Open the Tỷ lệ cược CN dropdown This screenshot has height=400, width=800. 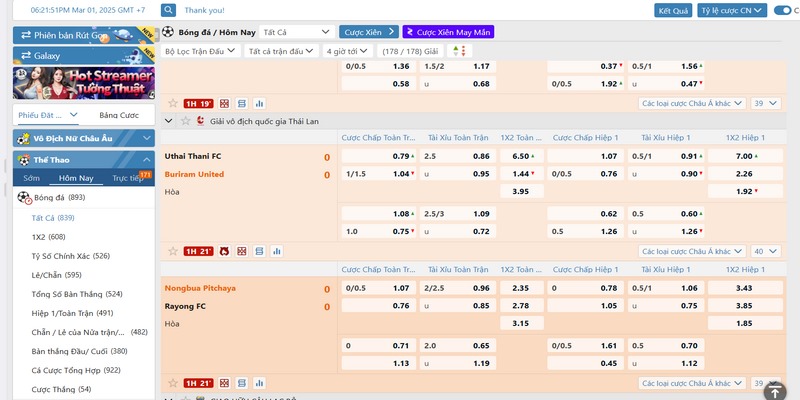[x=731, y=10]
